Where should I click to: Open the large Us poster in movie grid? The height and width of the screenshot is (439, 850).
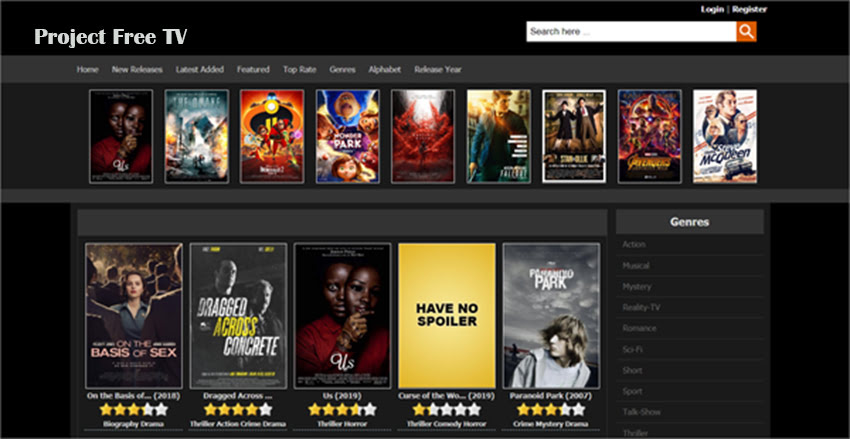pos(342,315)
